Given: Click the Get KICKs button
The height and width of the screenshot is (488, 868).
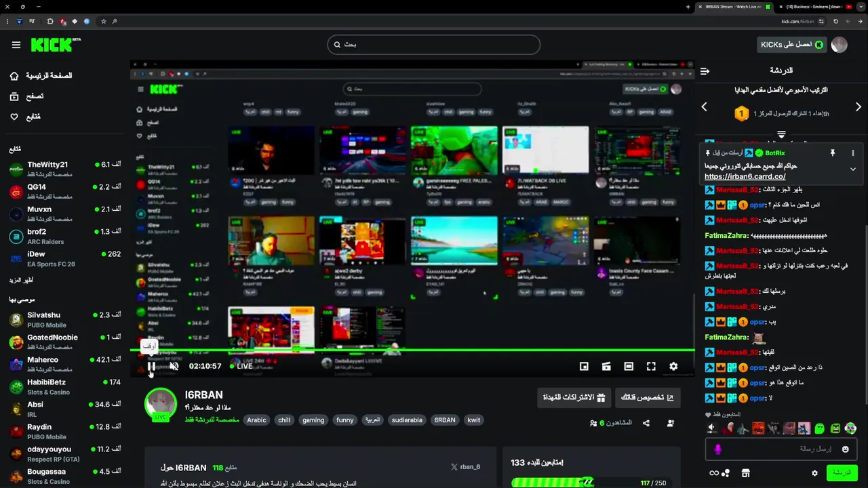Looking at the screenshot, I should coord(792,45).
